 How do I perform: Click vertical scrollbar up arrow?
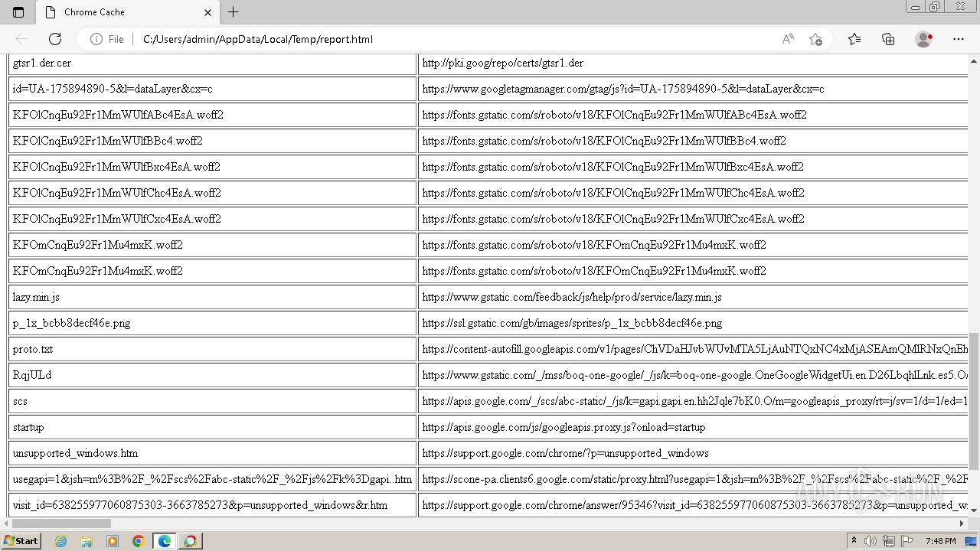tap(974, 60)
